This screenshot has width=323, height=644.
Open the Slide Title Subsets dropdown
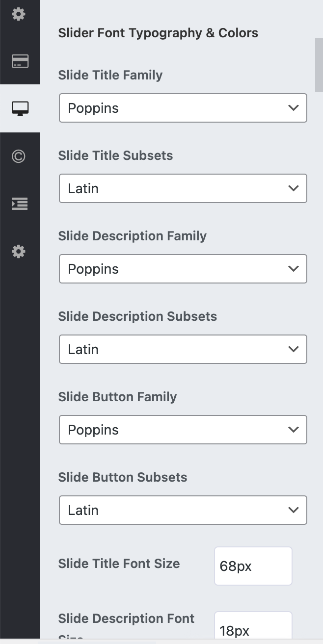tap(183, 188)
